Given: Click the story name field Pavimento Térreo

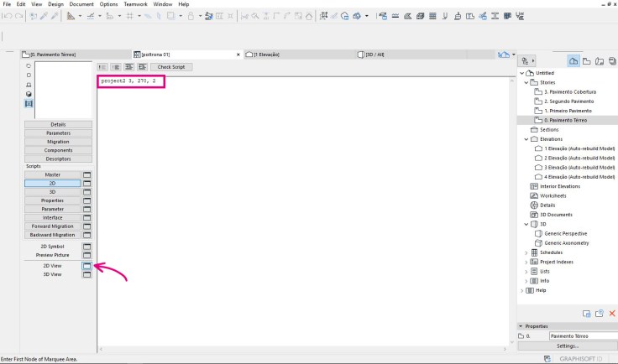Looking at the screenshot, I should (584, 336).
